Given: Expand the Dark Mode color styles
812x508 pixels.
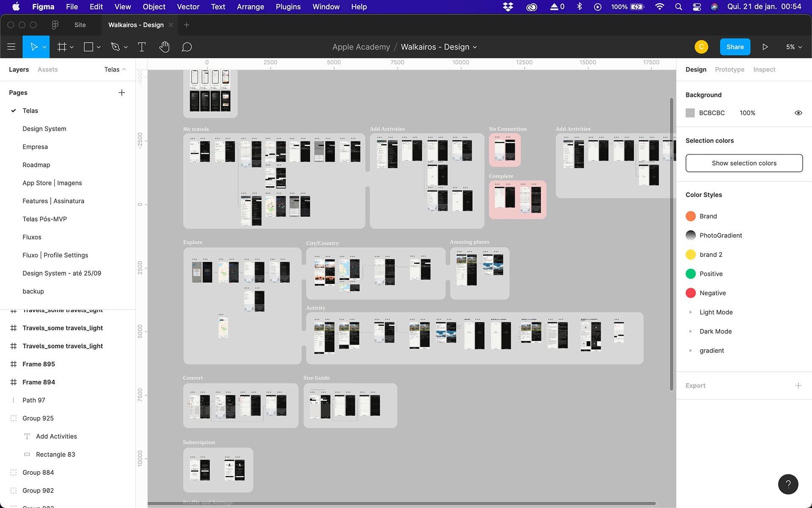Looking at the screenshot, I should [691, 331].
